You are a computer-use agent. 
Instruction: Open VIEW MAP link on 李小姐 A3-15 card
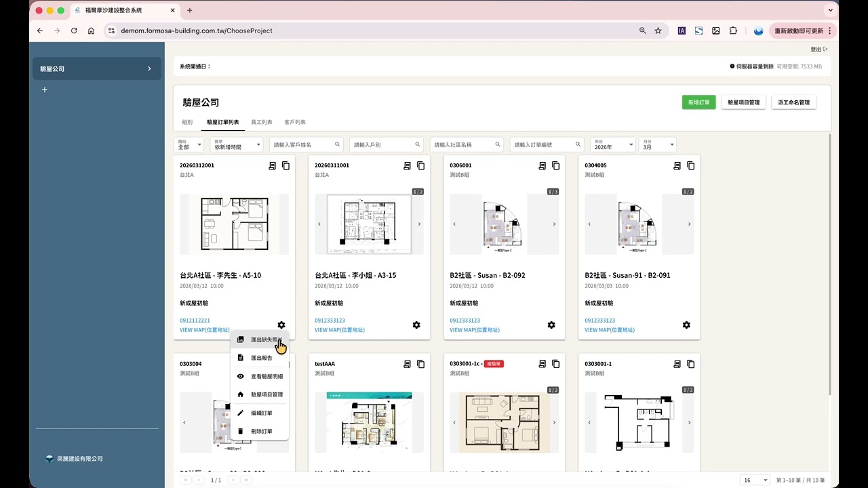click(340, 330)
